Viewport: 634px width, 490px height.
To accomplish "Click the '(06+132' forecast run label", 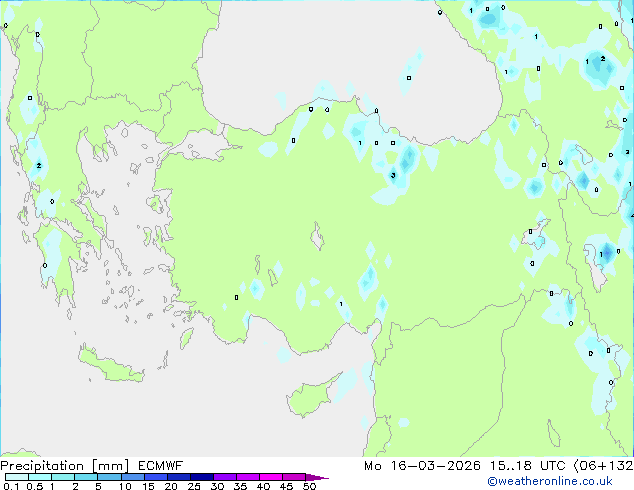I will [603, 466].
